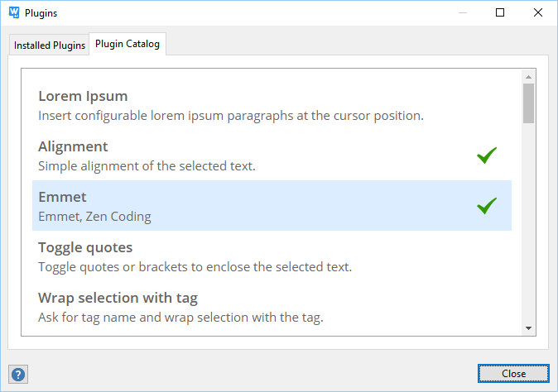558x392 pixels.
Task: Close the dialog with the title bar X
Action: (x=538, y=13)
